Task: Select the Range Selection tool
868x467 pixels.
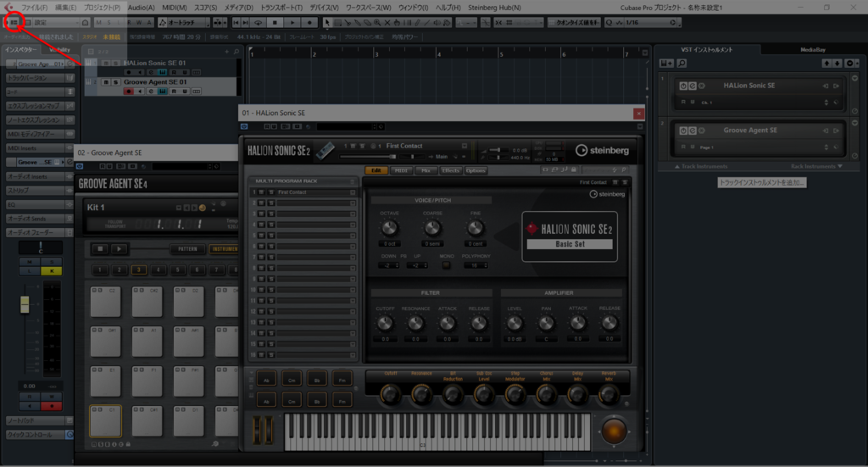Action: point(337,23)
